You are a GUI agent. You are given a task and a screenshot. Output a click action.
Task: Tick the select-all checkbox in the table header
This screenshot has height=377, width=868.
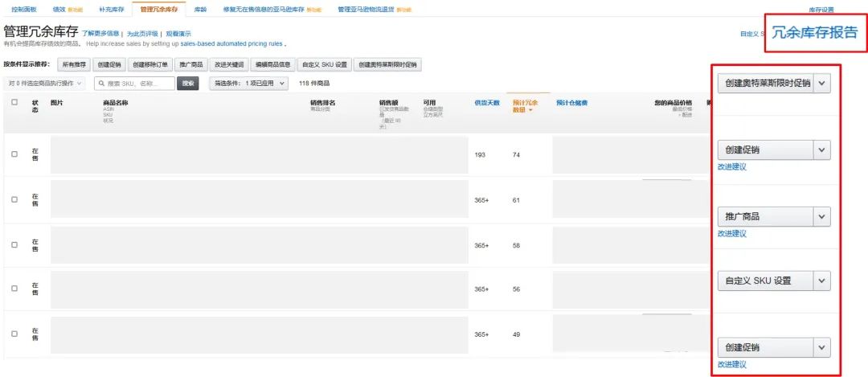pyautogui.click(x=14, y=102)
